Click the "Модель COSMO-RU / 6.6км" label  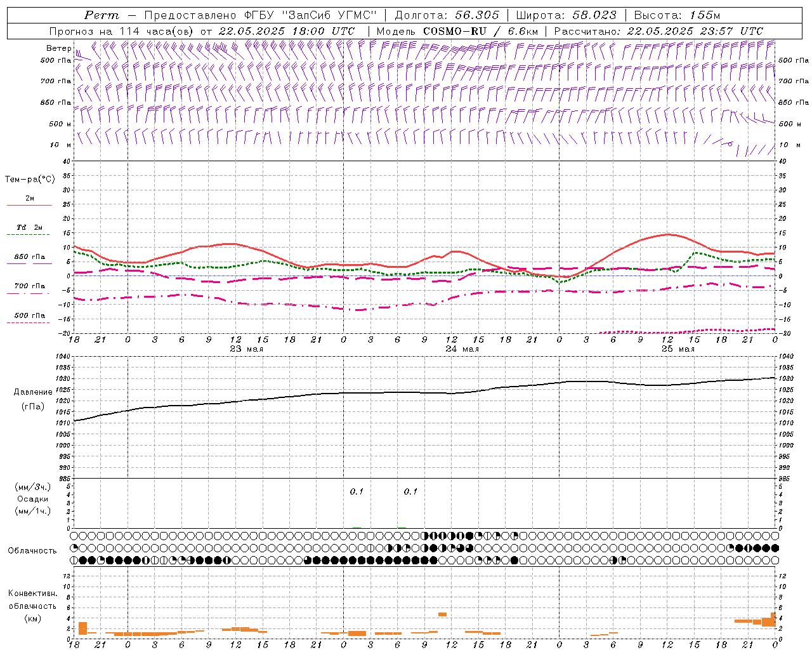coord(457,31)
